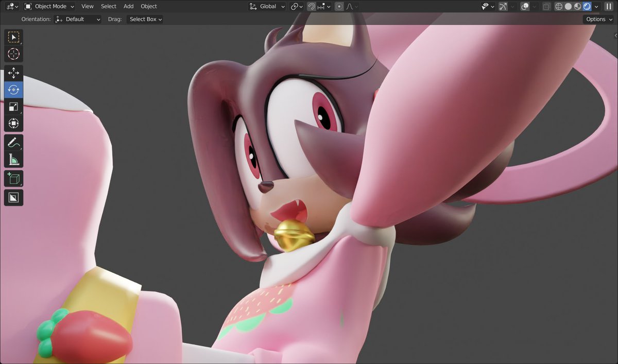Viewport: 618px width, 364px height.
Task: Select the Select Box tool icon
Action: (x=13, y=37)
